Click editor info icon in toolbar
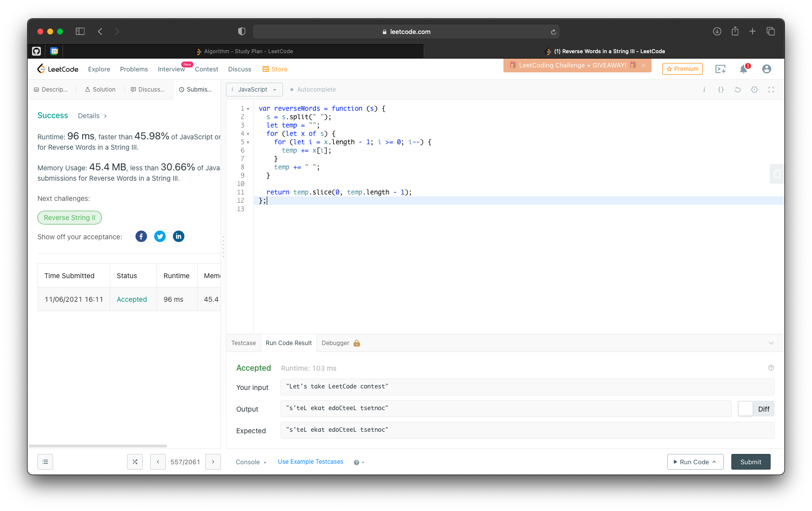Screen dimensions: 812x511 pyautogui.click(x=704, y=90)
